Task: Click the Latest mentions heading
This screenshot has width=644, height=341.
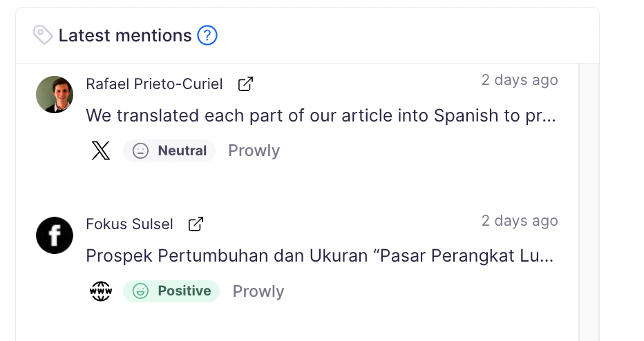Action: pyautogui.click(x=125, y=35)
